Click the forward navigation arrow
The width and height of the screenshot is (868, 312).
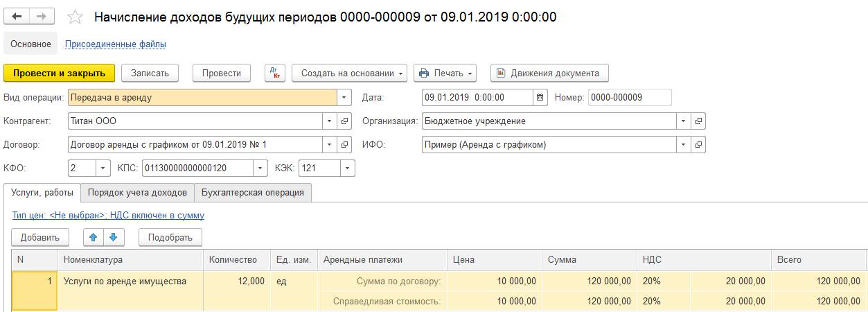pos(42,17)
